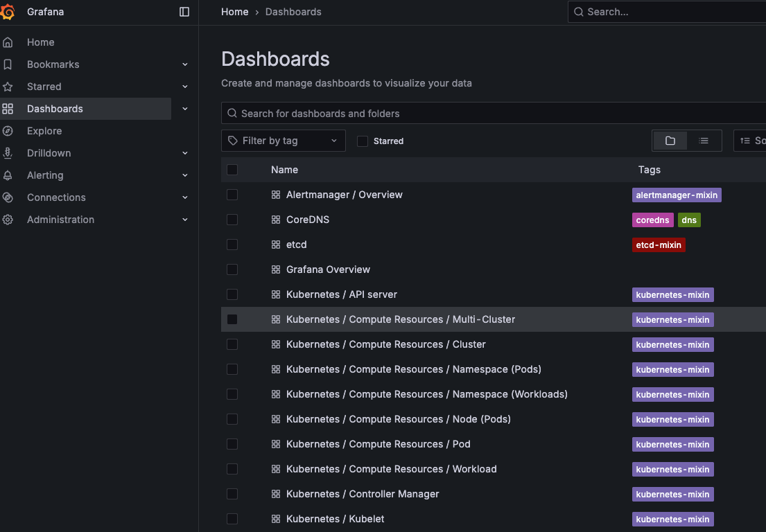Click dashboard icon beside Kubernetes / API server
This screenshot has width=766, height=532.
(x=276, y=294)
